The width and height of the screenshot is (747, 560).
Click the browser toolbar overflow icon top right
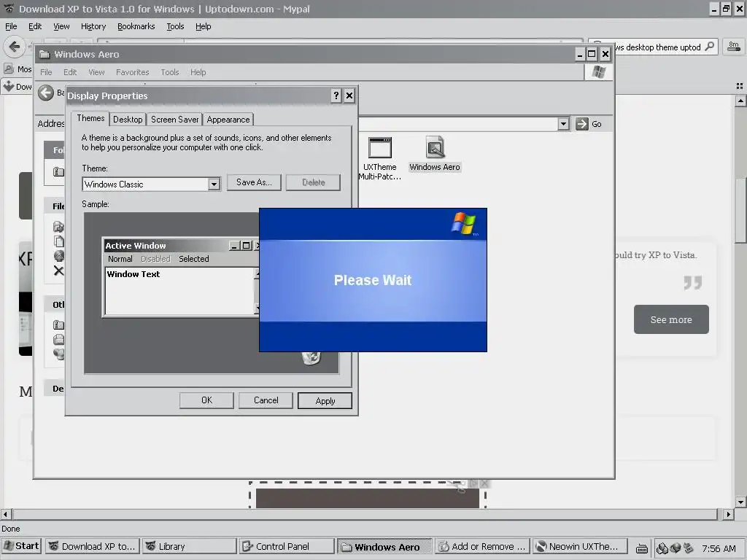(740, 86)
